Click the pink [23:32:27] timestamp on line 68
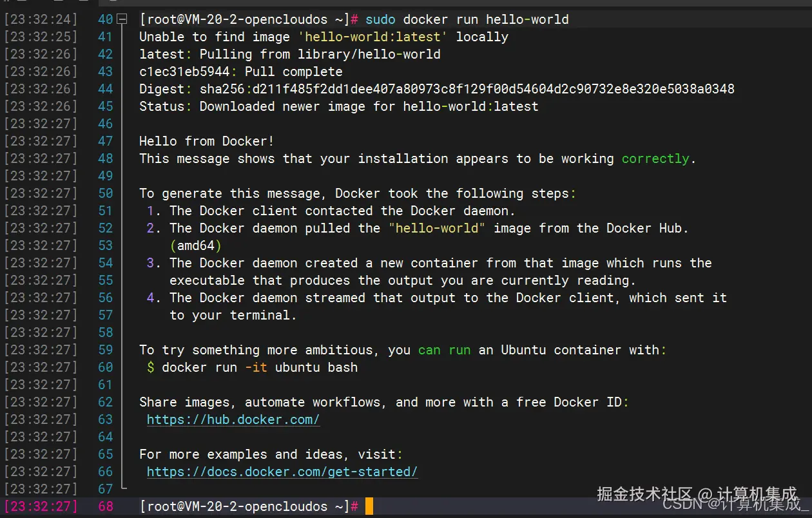Viewport: 812px width, 518px height. click(x=40, y=506)
